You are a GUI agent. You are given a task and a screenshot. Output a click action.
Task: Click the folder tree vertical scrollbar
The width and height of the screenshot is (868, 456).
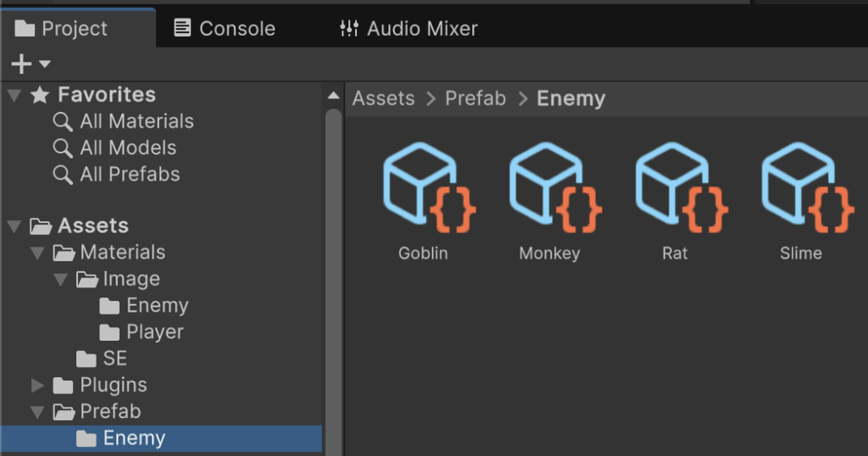(x=333, y=282)
